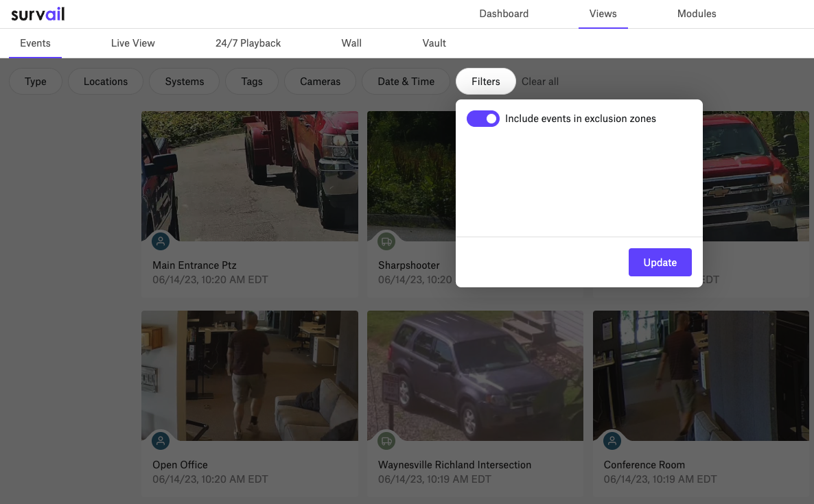This screenshot has width=814, height=504.
Task: Click person event icon on Main Entrance Ptz card
Action: click(161, 241)
